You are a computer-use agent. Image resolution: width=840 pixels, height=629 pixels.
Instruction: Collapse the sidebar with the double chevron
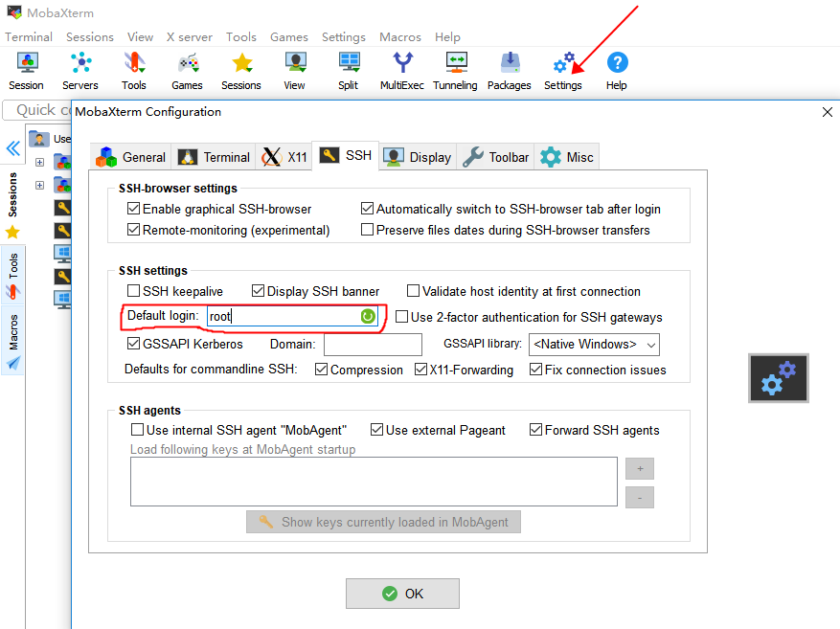coord(12,148)
